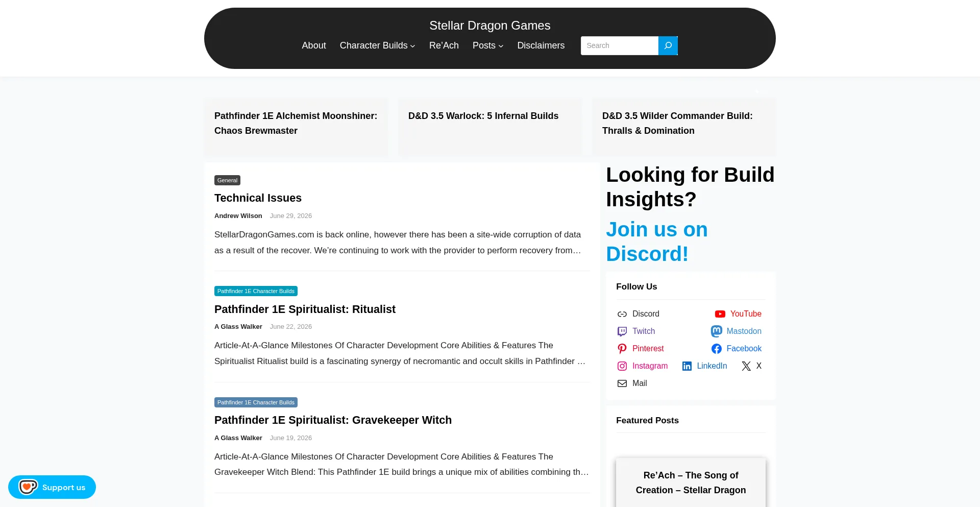Click the Mail text link
The width and height of the screenshot is (980, 507).
tap(639, 383)
